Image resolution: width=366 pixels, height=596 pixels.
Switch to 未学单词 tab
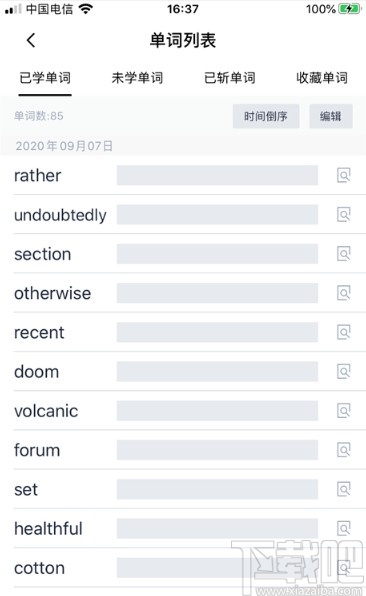[x=137, y=78]
